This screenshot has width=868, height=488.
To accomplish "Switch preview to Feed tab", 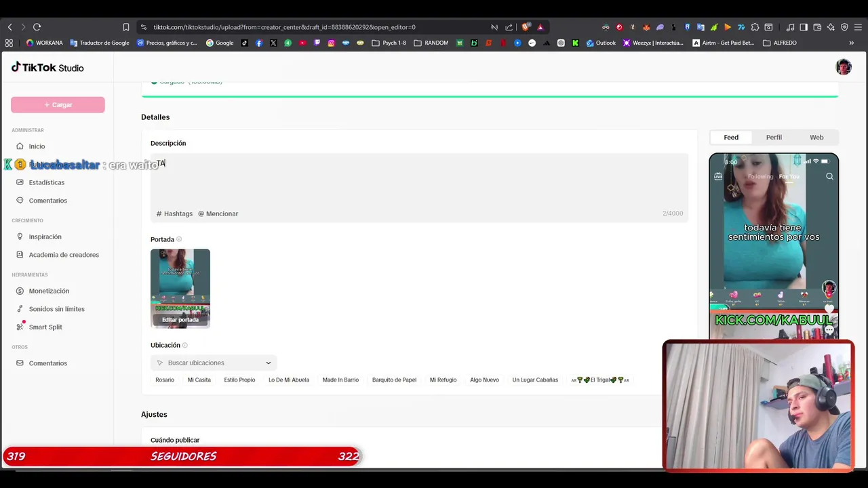I will click(x=731, y=138).
